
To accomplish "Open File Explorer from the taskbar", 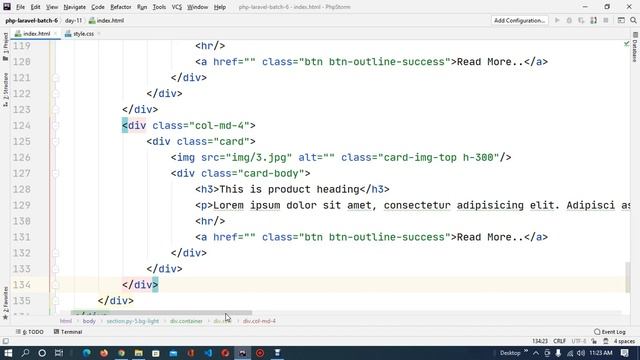I will [139, 353].
